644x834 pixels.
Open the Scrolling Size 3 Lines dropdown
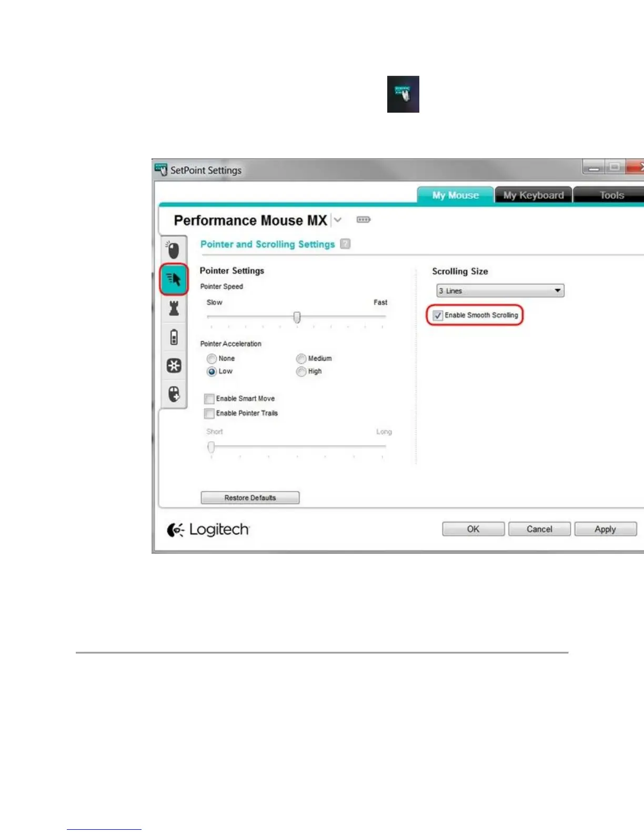coord(500,291)
